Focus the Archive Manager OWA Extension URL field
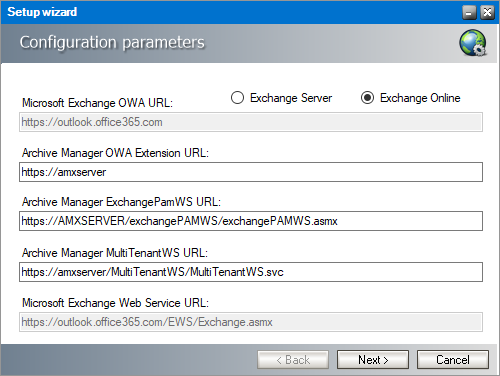Screen dimensions: 500x376 click(x=251, y=172)
